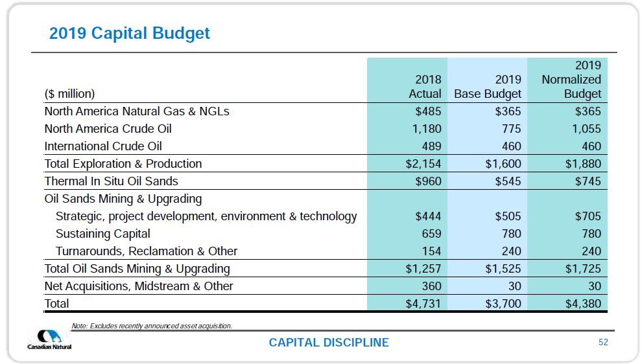
Task: Click the final 'Total' row label
Action: 56,304
